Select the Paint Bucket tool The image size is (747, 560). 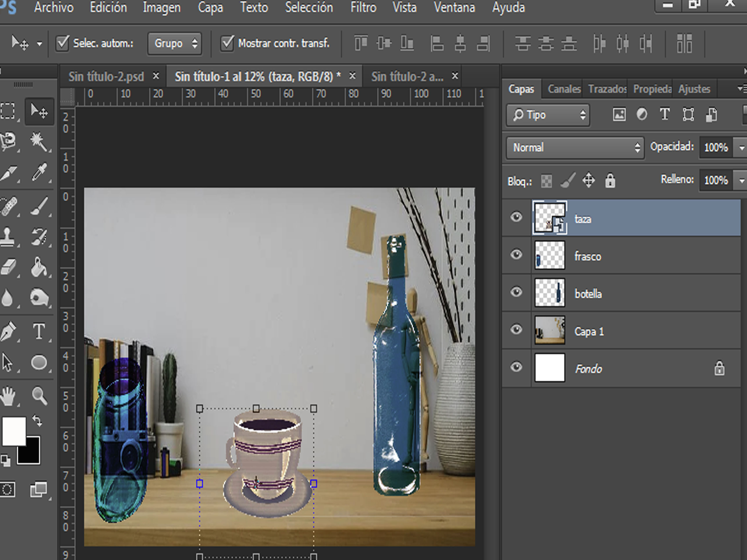click(x=40, y=267)
